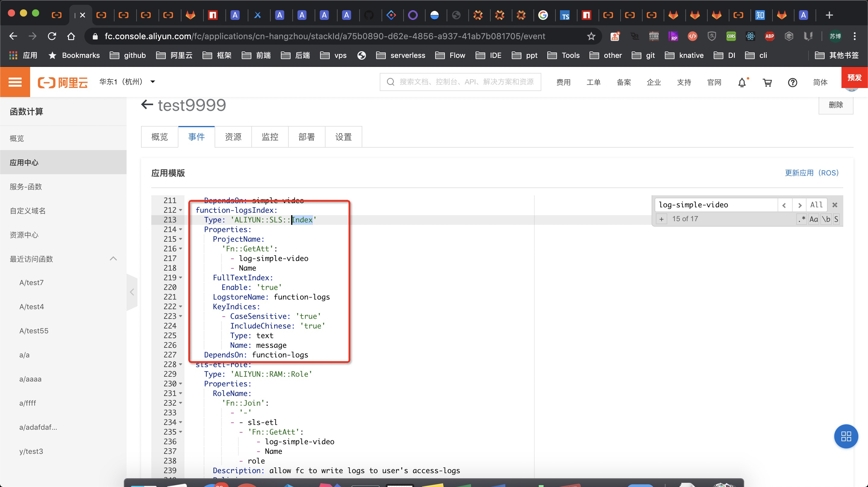The width and height of the screenshot is (868, 487).
Task: Toggle case sensitivity with Aa
Action: pos(814,219)
